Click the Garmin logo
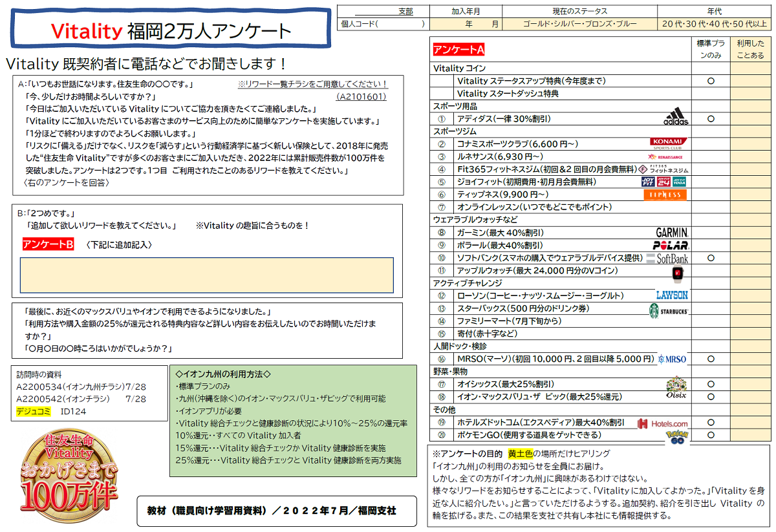 click(x=672, y=233)
